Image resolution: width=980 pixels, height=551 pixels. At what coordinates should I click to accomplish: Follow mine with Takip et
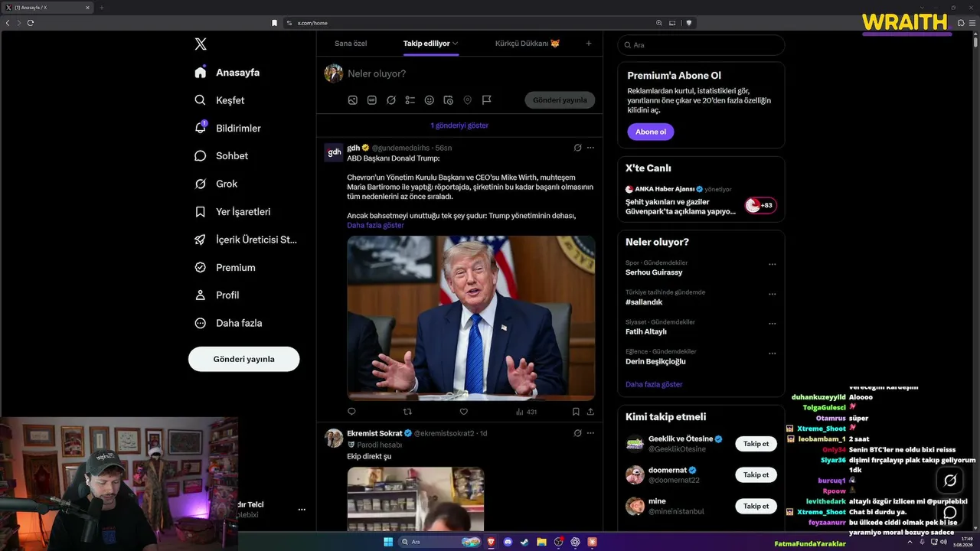756,507
